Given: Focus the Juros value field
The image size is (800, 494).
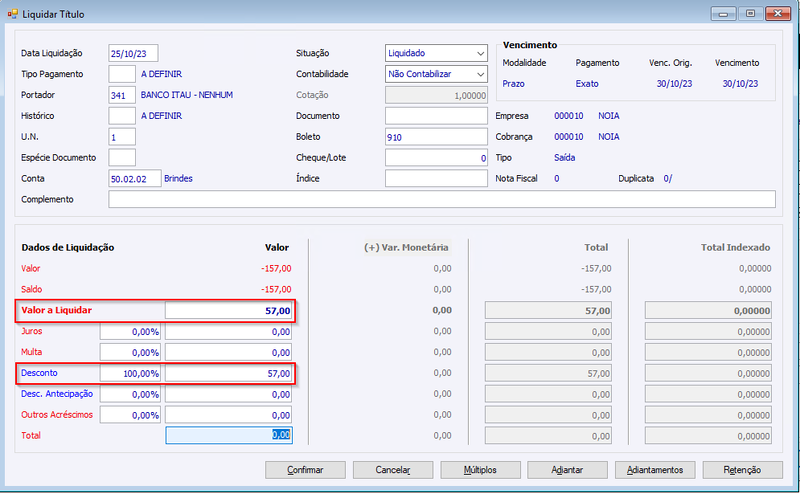Looking at the screenshot, I should click(x=229, y=332).
